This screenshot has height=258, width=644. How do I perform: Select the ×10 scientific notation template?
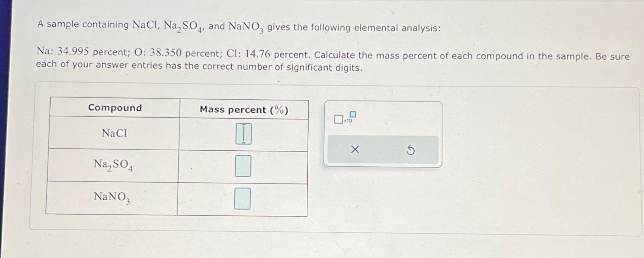[342, 117]
